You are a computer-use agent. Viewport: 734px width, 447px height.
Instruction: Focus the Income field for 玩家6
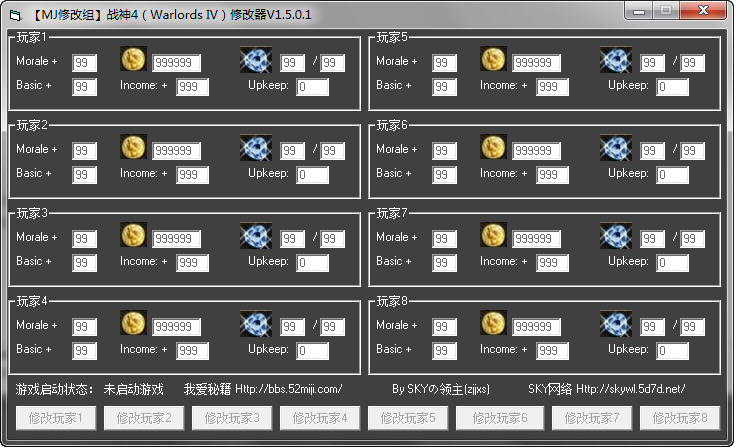coord(552,175)
